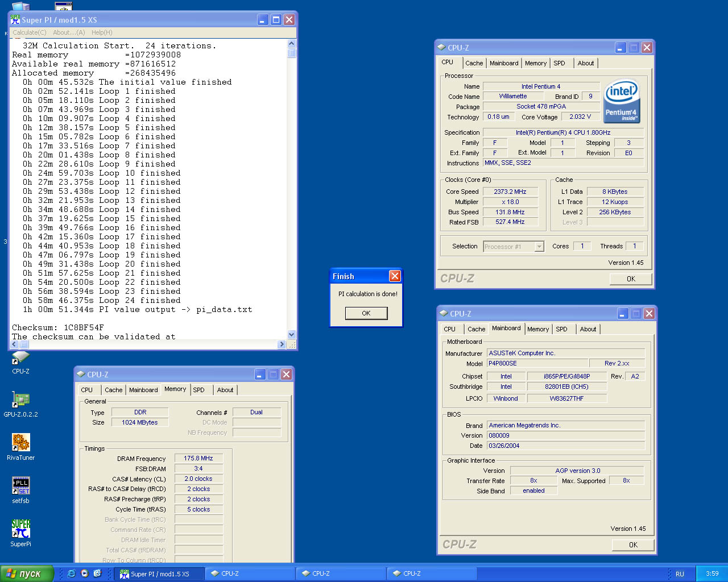Select the setfsb desktop shortcut

click(21, 489)
